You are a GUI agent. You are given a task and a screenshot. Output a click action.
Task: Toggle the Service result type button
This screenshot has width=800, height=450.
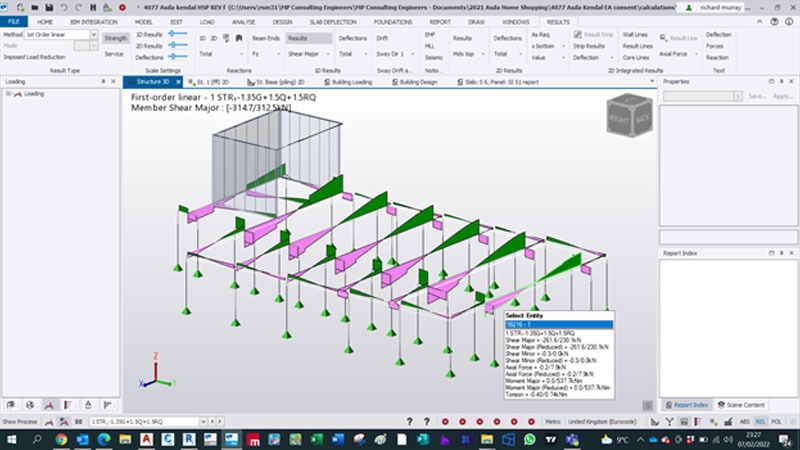pos(115,54)
